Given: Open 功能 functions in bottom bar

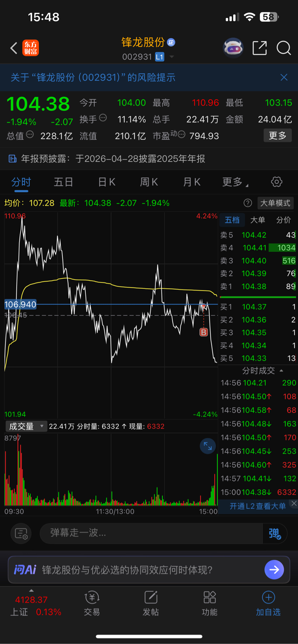Looking at the screenshot, I should (210, 604).
